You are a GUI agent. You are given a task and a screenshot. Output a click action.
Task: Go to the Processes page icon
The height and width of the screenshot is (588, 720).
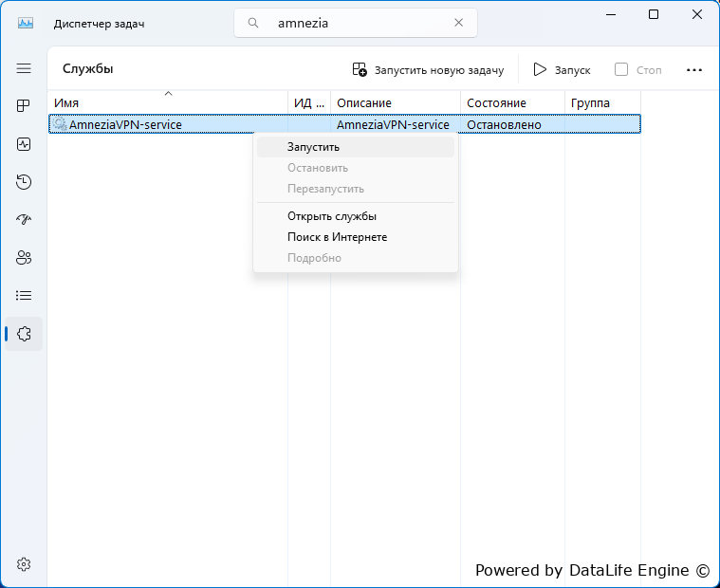click(x=24, y=106)
